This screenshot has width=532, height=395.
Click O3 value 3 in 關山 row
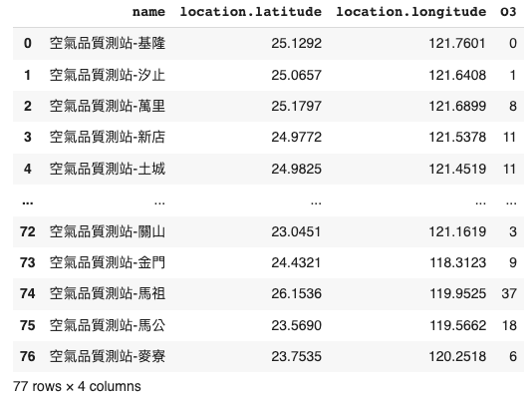[513, 231]
